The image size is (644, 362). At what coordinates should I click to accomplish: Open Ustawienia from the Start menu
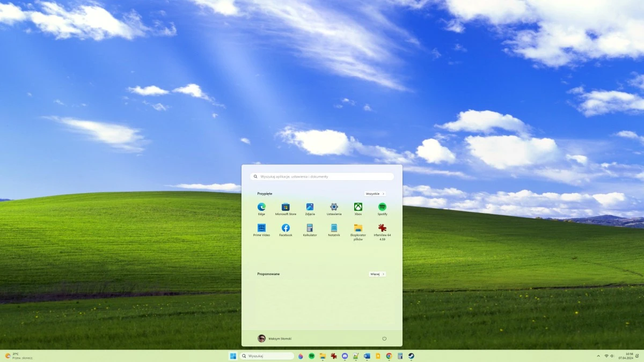[334, 206]
